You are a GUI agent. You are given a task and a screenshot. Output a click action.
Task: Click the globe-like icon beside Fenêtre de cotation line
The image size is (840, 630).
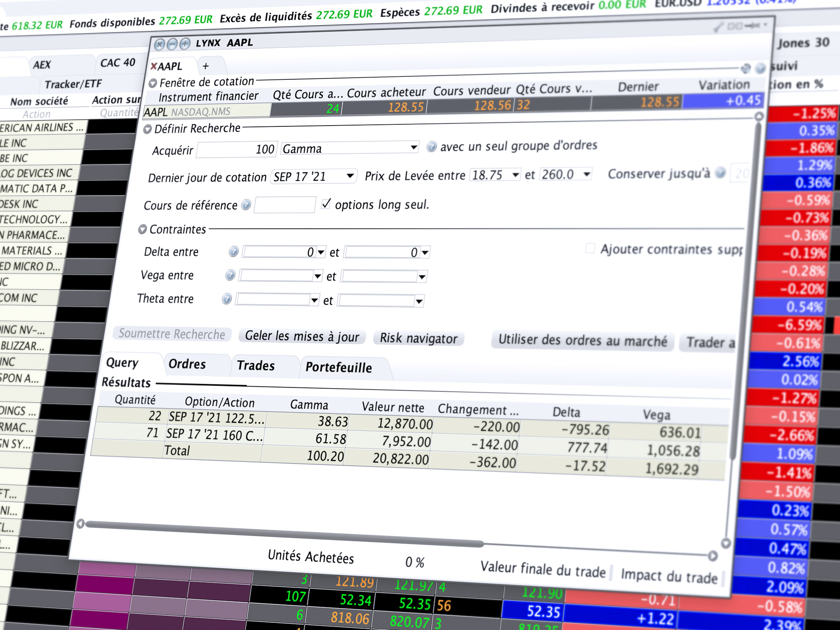click(746, 68)
